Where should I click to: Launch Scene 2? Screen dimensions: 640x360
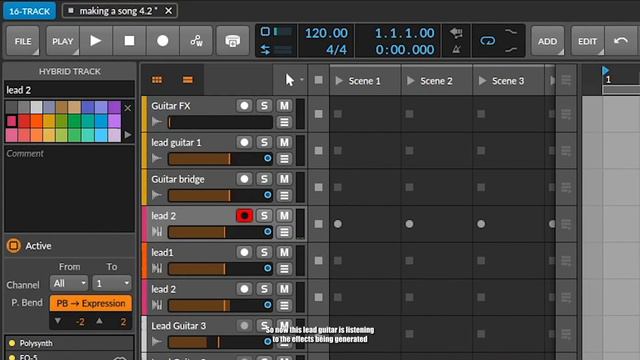click(411, 81)
